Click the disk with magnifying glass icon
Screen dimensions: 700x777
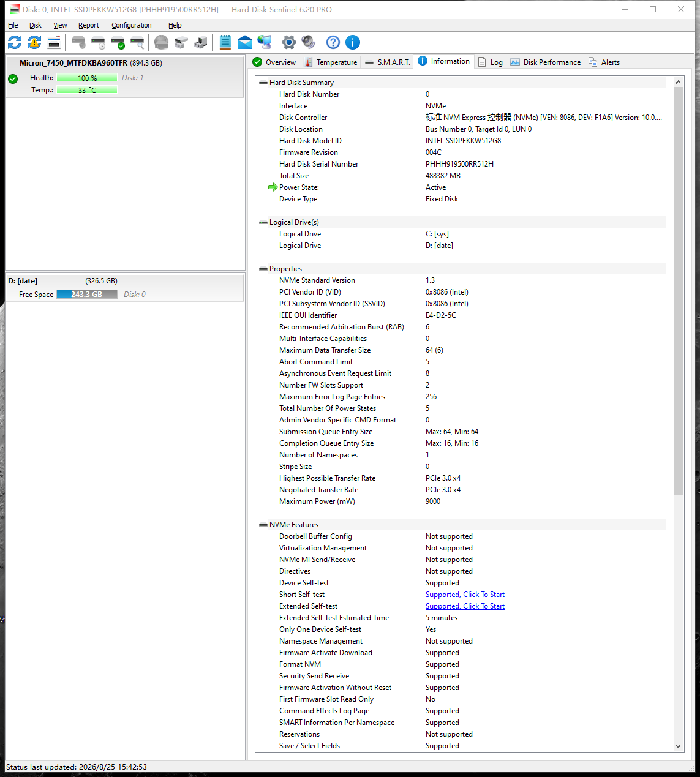point(137,42)
